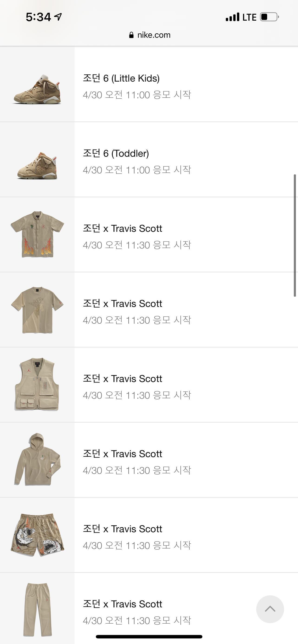Tap the 11:30 draw time under hoodie item

138,470
